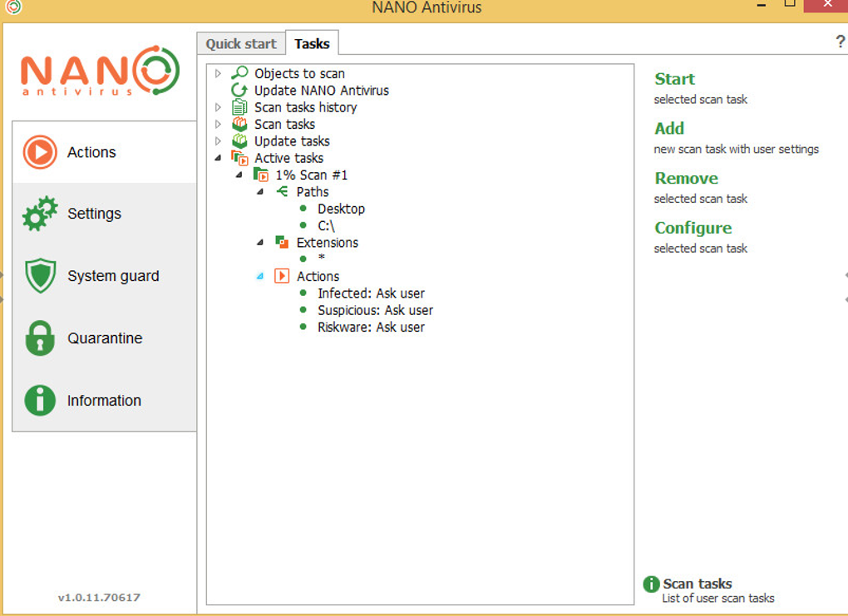This screenshot has height=616, width=848.
Task: Collapse the Extensions node
Action: [260, 242]
